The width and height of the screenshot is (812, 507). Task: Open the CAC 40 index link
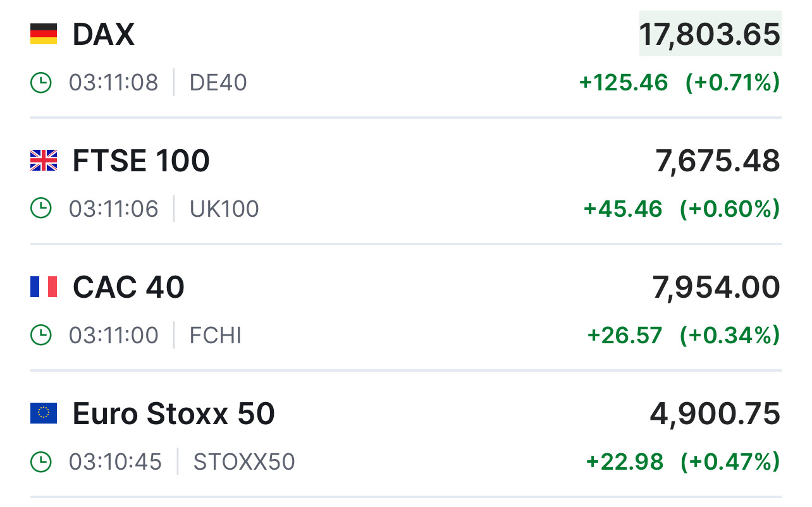(x=128, y=287)
